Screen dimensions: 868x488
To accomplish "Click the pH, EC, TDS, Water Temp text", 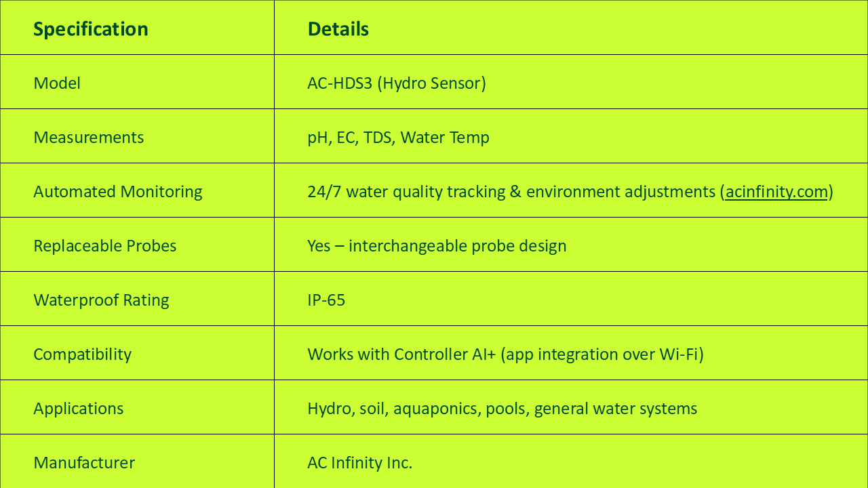I will (x=398, y=138).
